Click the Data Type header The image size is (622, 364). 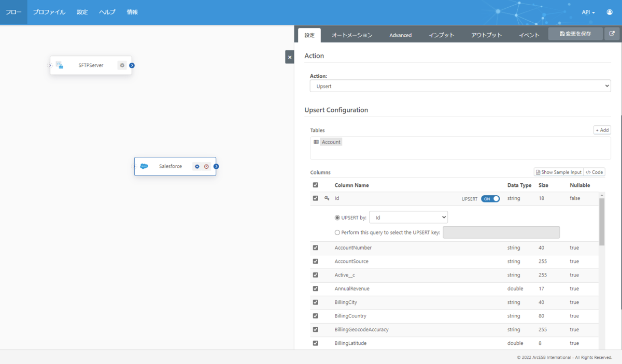tap(519, 185)
